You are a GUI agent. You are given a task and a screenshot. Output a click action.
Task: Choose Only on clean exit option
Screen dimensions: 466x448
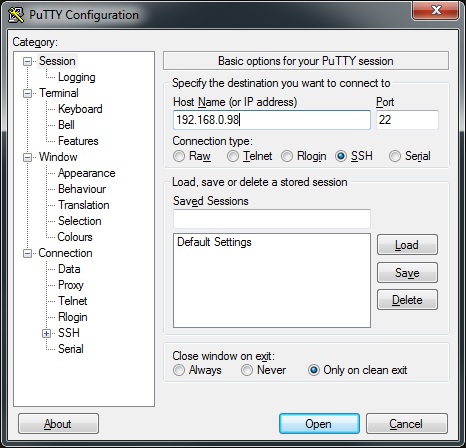[x=314, y=370]
